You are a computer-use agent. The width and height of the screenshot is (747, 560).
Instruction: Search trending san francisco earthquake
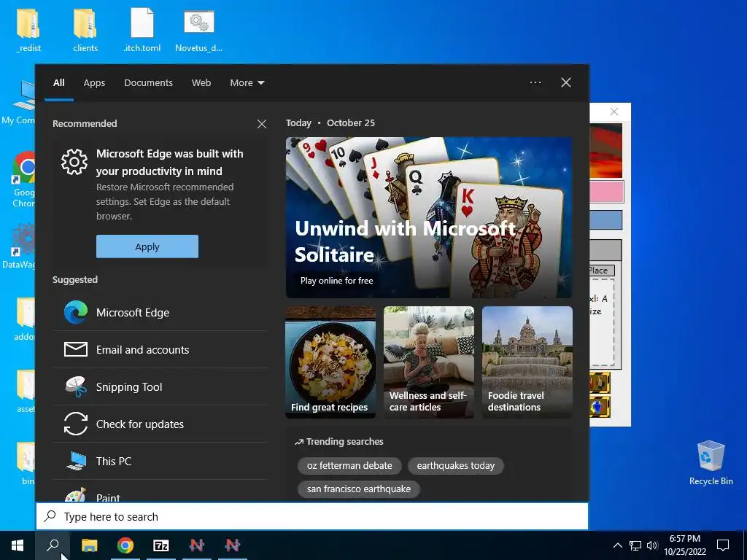tap(359, 489)
